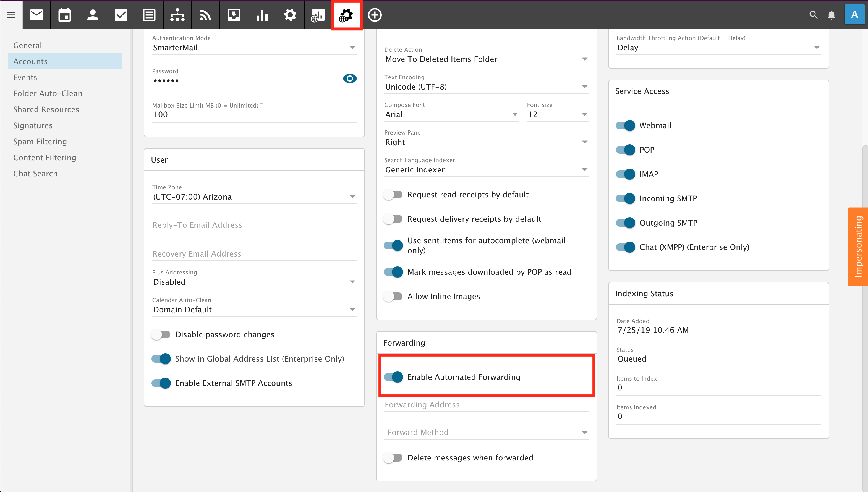
Task: Show password with the eye icon
Action: (350, 79)
